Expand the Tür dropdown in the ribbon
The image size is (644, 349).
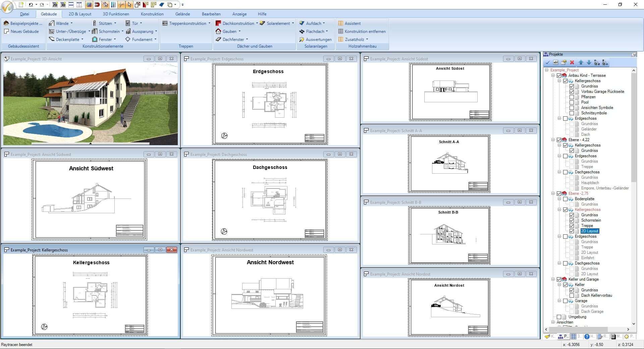141,23
